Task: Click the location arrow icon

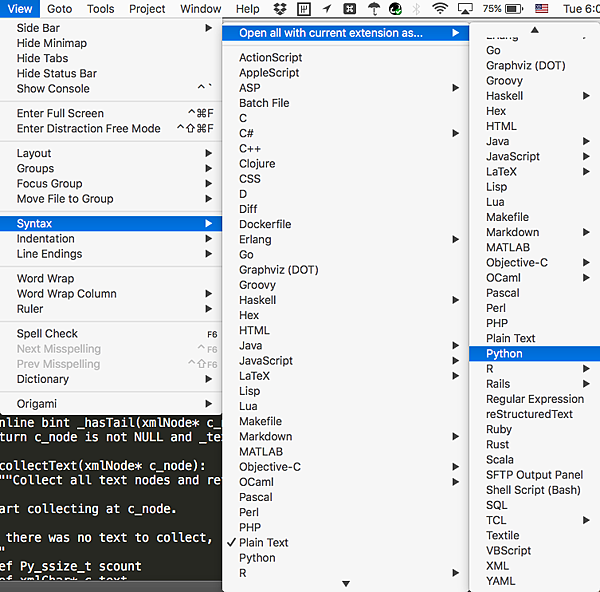Action: 328,9
